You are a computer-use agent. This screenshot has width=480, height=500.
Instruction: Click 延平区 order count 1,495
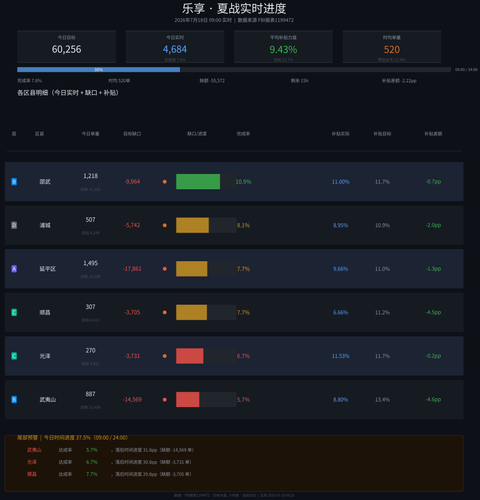90,263
